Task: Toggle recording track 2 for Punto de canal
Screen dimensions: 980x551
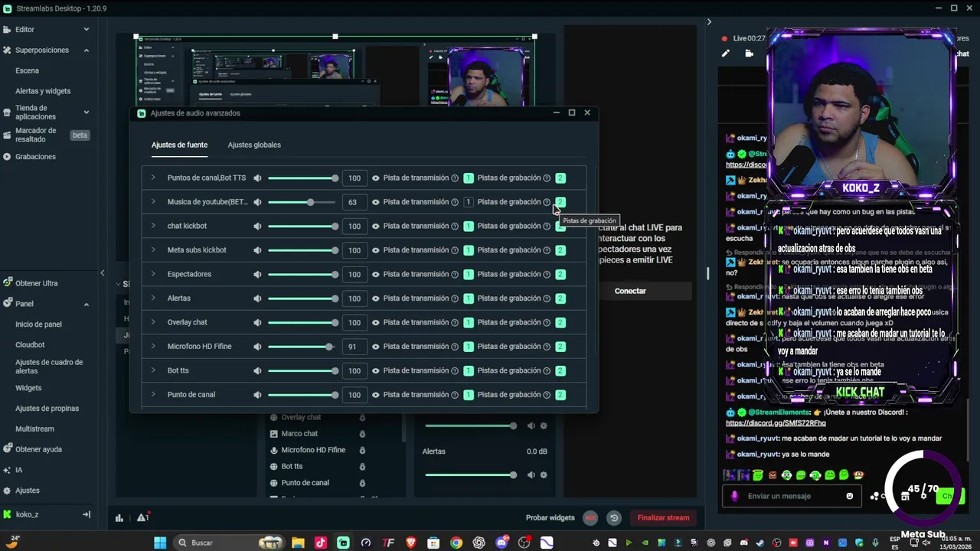Action: coord(560,395)
